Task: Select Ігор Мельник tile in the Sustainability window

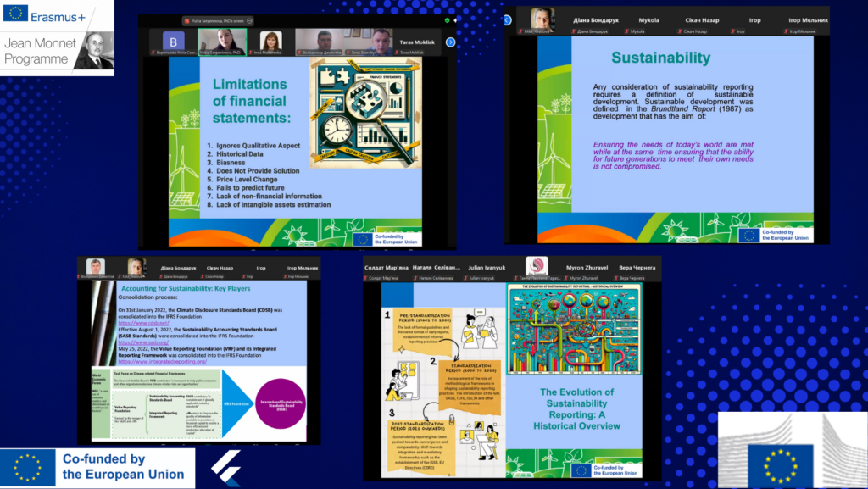Action: coord(808,21)
